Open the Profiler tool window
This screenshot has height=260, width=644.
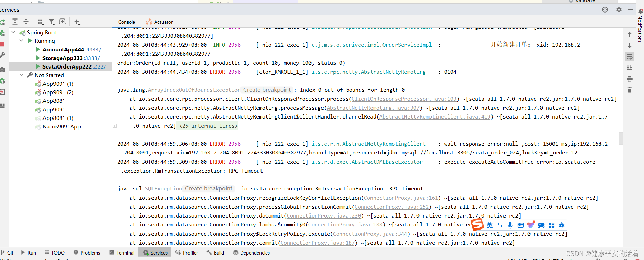pyautogui.click(x=187, y=253)
